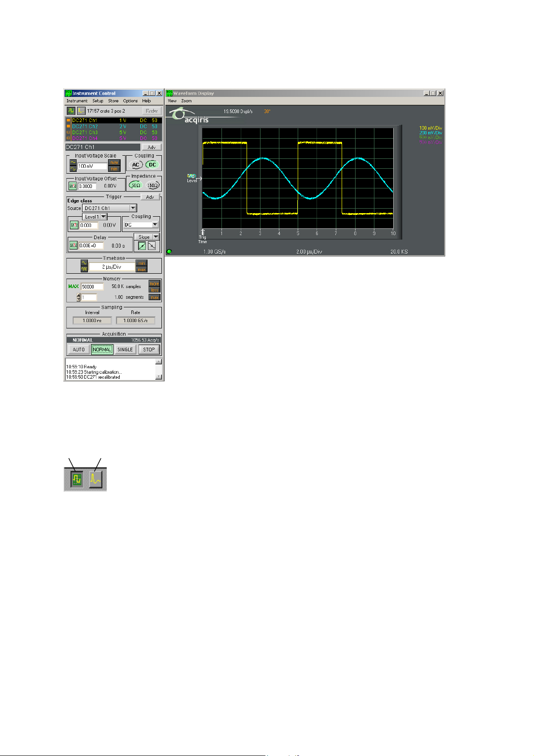534x756 pixels.
Task: Open the Level 1 dropdown arrow
Action: pyautogui.click(x=104, y=217)
